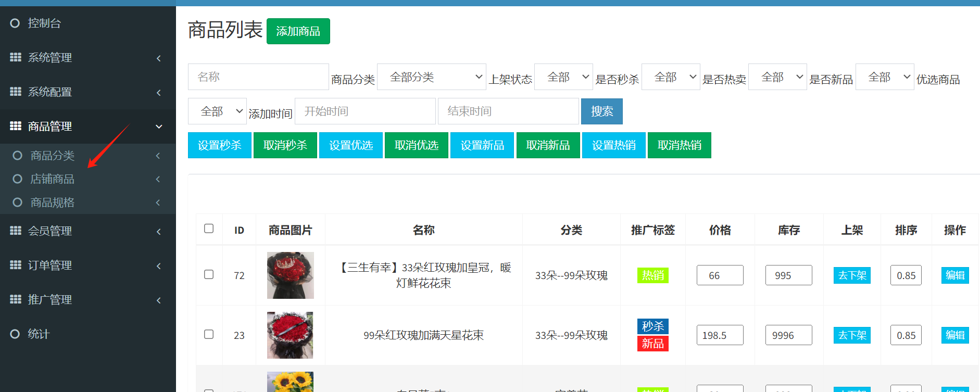Viewport: 980px width, 392px height.
Task: Open 商品规格 in the sidebar submenu
Action: tap(52, 203)
